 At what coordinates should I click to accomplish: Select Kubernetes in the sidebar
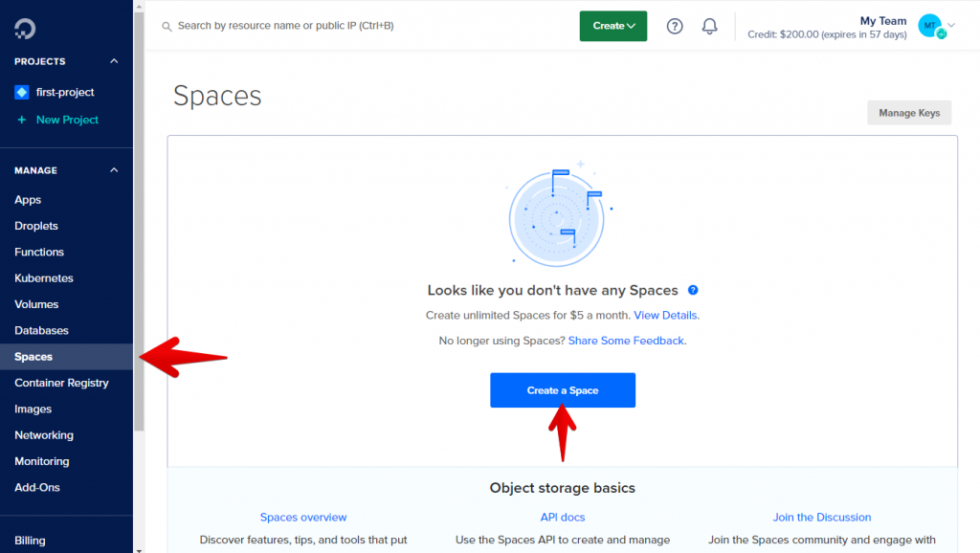point(44,277)
